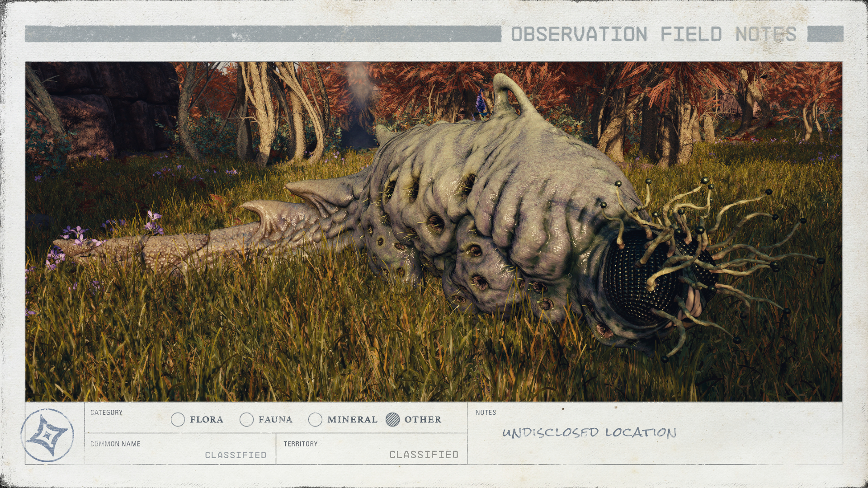Select the Flora category radio button
This screenshot has height=488, width=868.
[178, 420]
